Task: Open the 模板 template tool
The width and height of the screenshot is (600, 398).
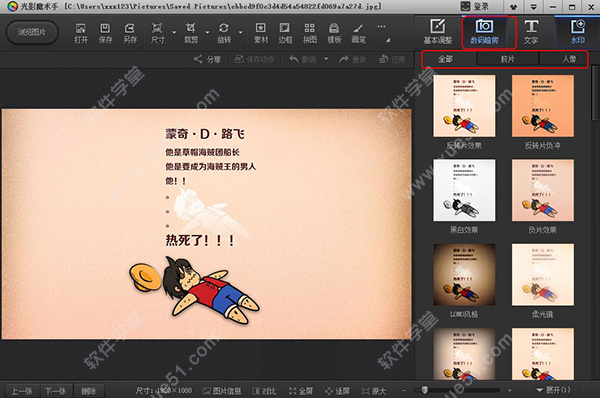Action: tap(334, 33)
